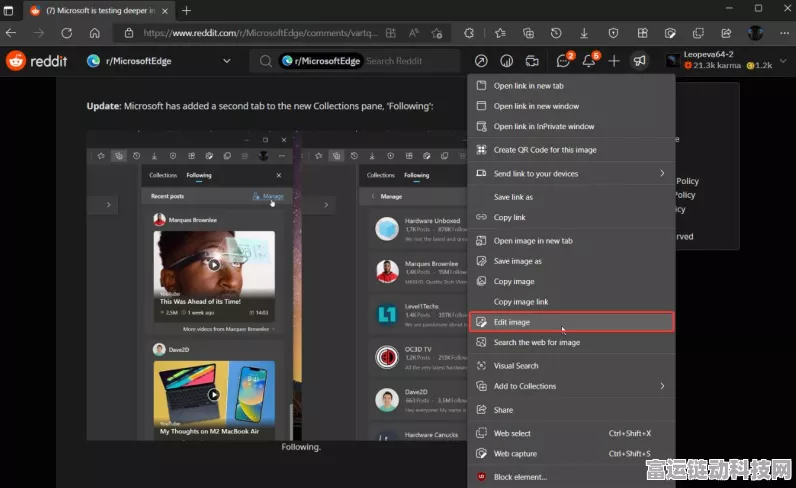Select Save image as
This screenshot has height=488, width=796.
[x=572, y=261]
